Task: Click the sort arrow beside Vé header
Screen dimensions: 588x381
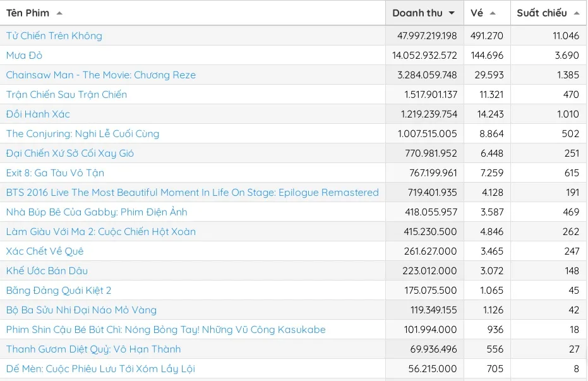Action: 493,13
